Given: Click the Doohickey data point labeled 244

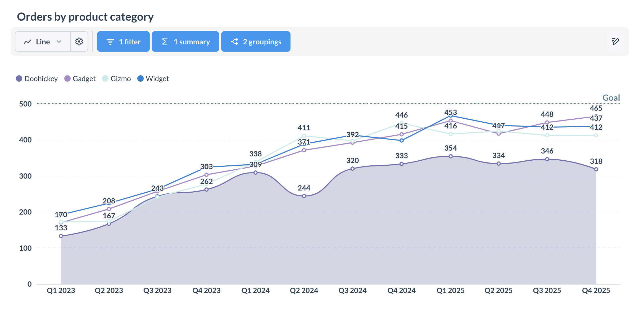Looking at the screenshot, I should [304, 196].
